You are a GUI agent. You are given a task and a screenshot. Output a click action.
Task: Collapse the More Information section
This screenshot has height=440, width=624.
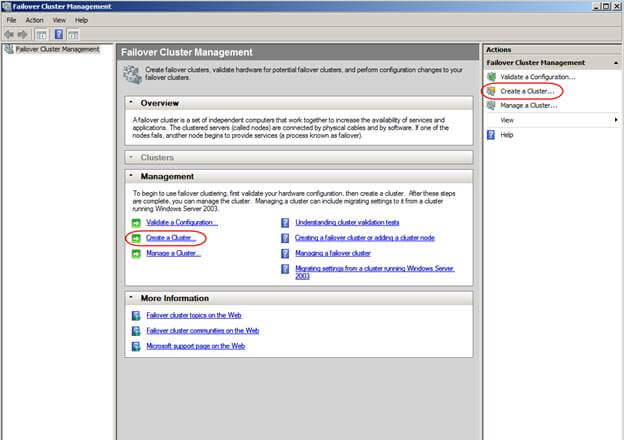click(x=131, y=298)
